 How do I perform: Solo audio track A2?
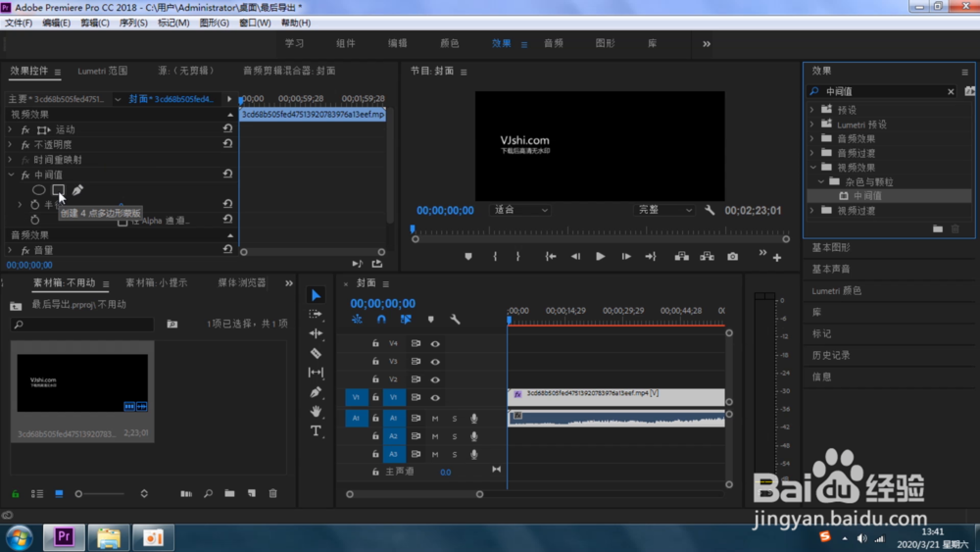click(455, 436)
